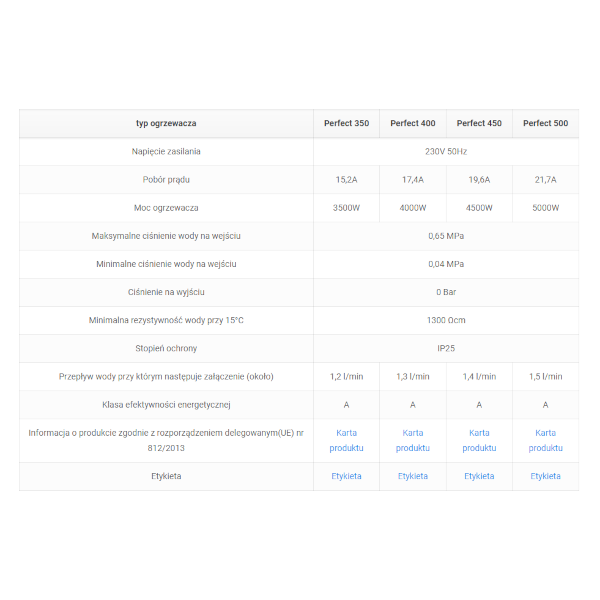600x600 pixels.
Task: Click the Perfect 500 column header
Action: (x=545, y=124)
